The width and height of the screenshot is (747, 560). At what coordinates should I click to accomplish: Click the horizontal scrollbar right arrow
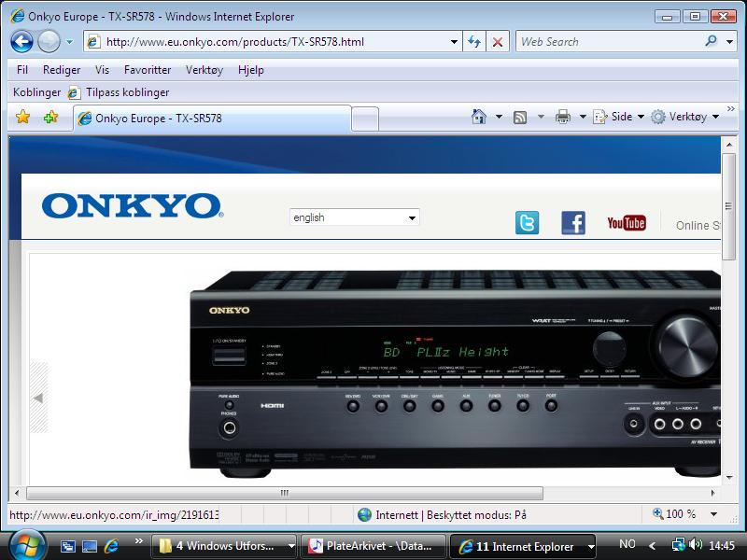click(x=713, y=493)
